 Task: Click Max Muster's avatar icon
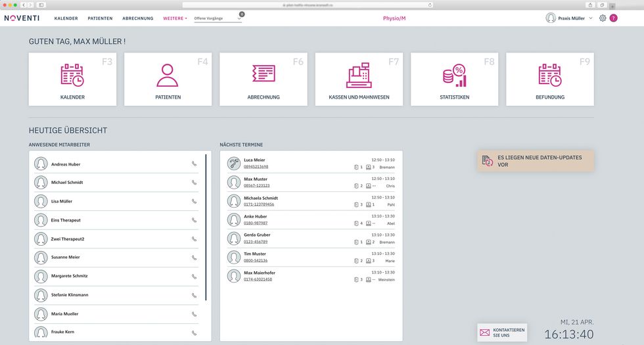click(234, 183)
